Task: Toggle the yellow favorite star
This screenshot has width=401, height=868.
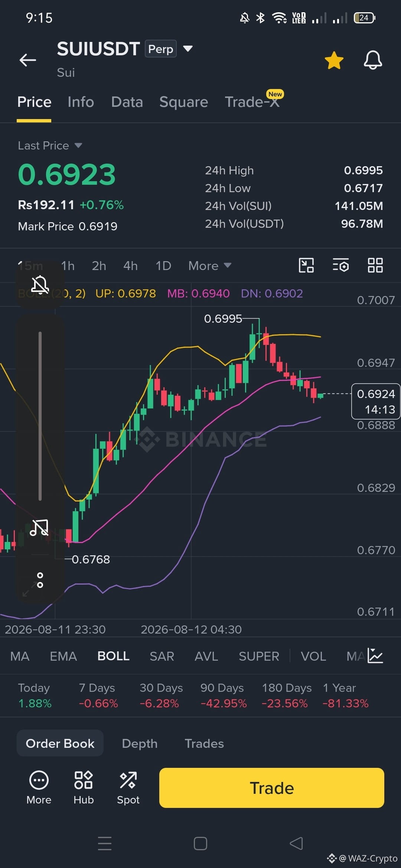Action: click(x=334, y=60)
